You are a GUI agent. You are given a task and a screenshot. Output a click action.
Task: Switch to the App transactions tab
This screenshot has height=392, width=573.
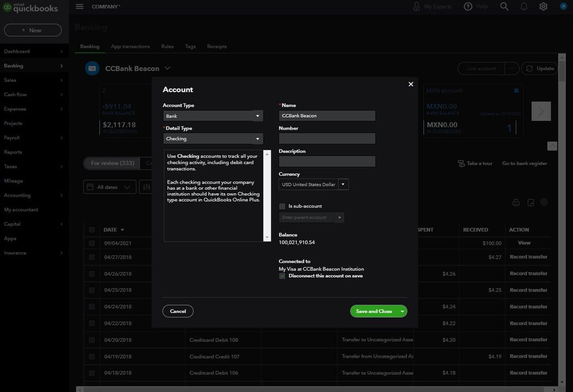[x=130, y=46]
